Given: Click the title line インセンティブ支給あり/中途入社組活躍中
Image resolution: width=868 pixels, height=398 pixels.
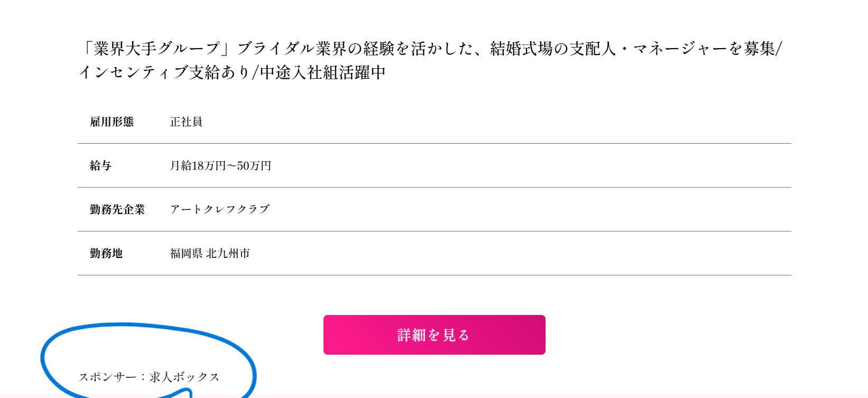Looking at the screenshot, I should [232, 72].
